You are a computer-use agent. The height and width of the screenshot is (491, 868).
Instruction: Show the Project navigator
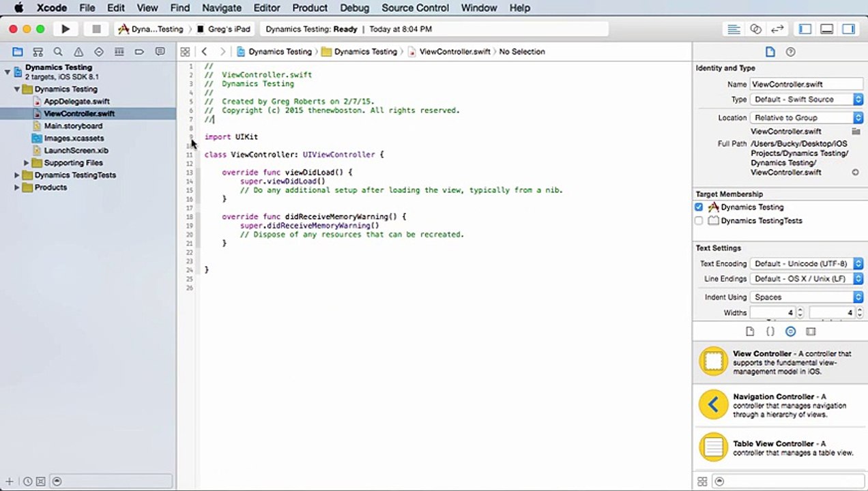18,52
